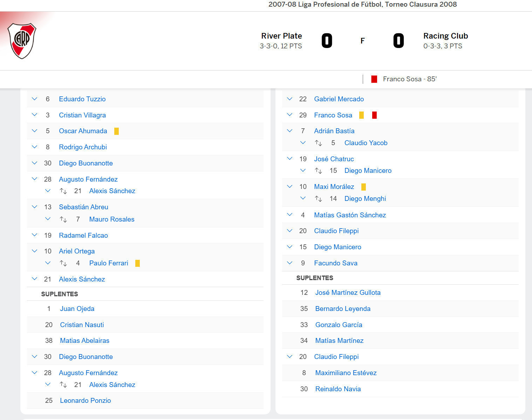Viewport: 532px width, 420px height.
Task: Click the substitution arrows icon beside Claudio Yacob
Action: [x=318, y=143]
